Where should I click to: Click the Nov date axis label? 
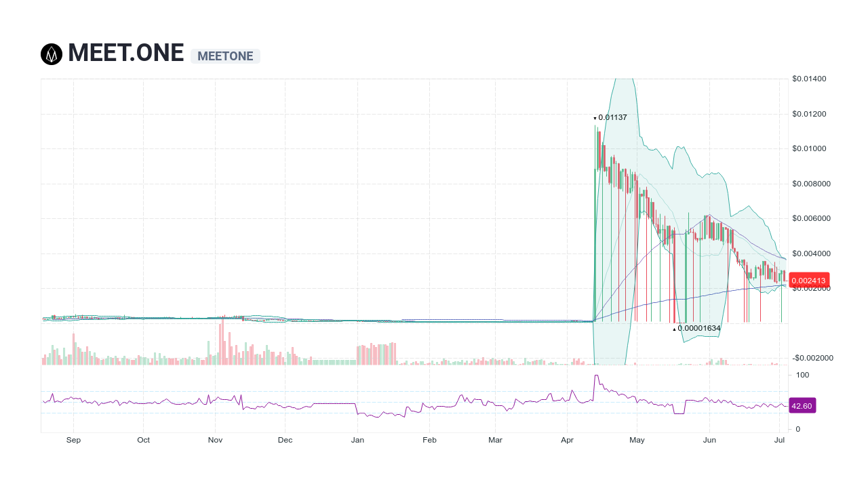[x=215, y=440]
